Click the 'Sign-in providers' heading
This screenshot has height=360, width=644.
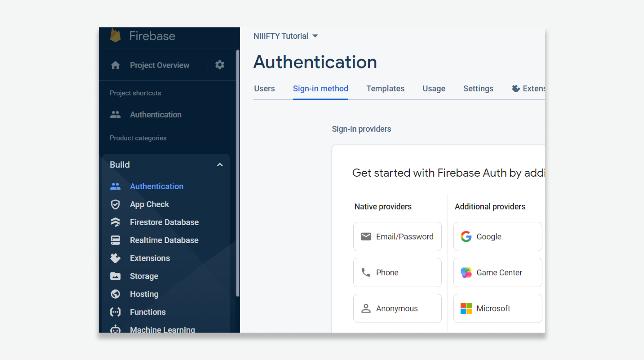pos(361,129)
